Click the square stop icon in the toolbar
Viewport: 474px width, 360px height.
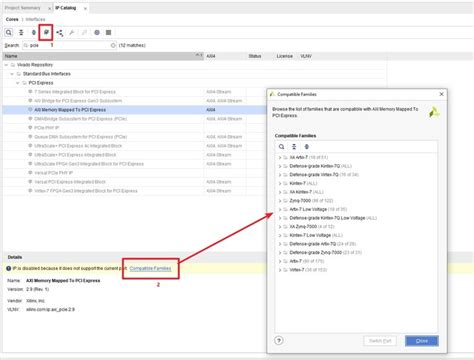coord(108,32)
